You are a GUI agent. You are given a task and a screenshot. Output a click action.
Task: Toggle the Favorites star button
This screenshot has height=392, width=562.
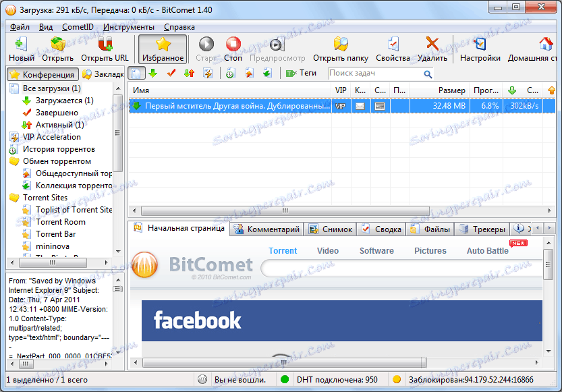[163, 49]
